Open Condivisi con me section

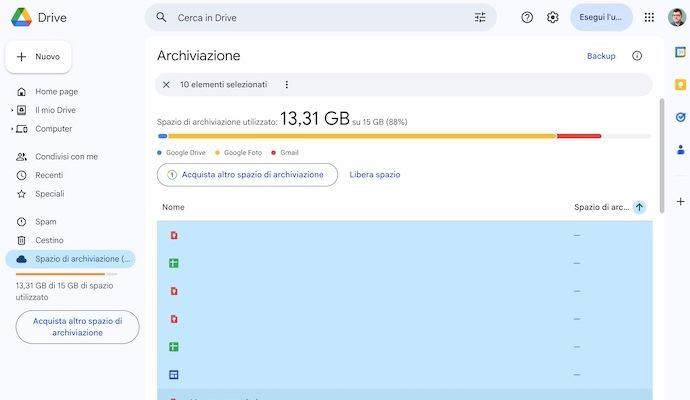point(66,157)
